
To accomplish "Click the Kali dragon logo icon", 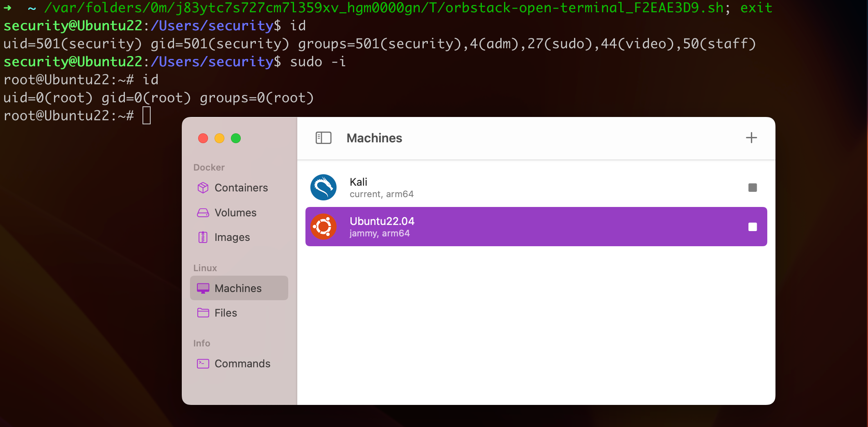I will pyautogui.click(x=323, y=187).
